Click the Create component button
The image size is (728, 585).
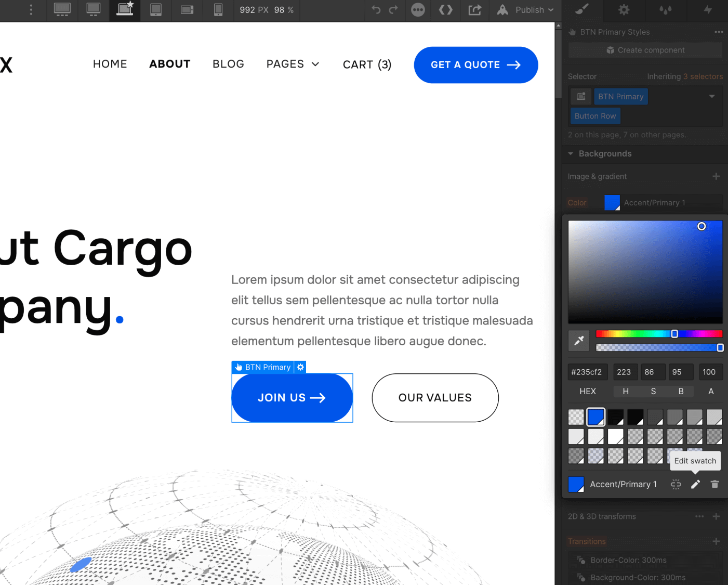tap(645, 50)
